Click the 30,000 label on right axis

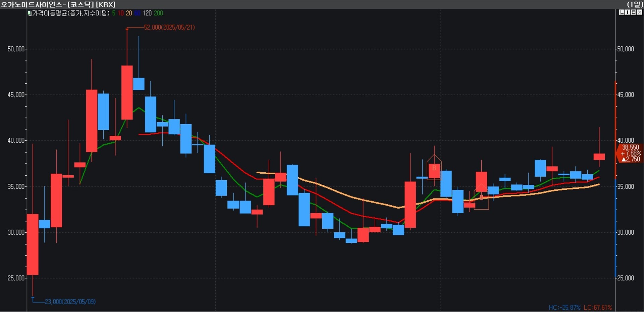click(626, 232)
